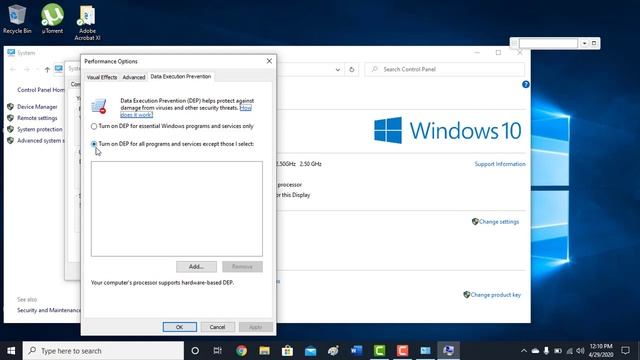The image size is (640, 360).
Task: Open the Support Information link
Action: pos(500,164)
